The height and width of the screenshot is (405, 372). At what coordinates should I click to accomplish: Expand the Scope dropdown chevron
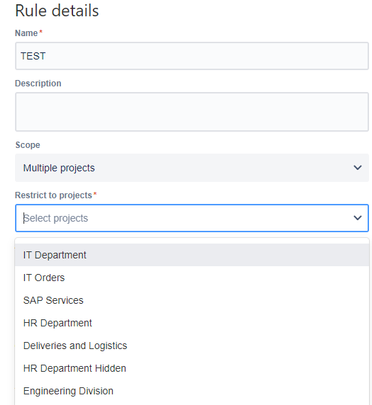(x=357, y=168)
